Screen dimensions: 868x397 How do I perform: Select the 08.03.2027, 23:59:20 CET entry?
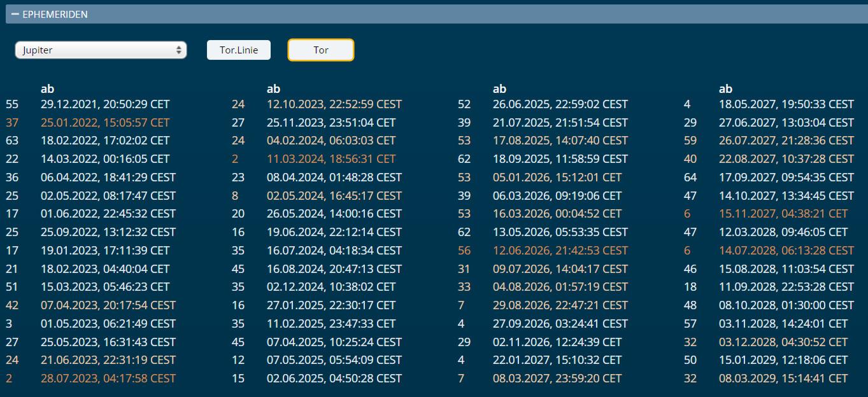point(557,379)
